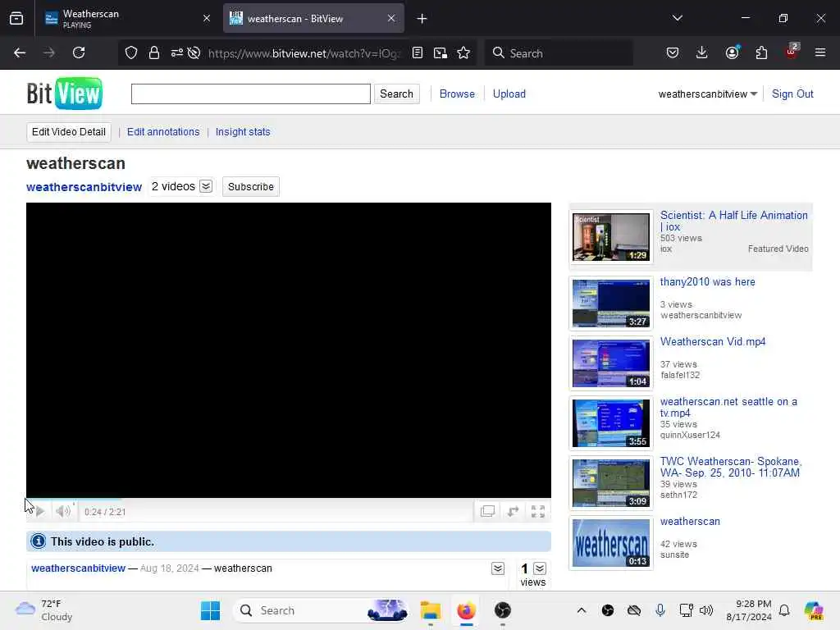This screenshot has width=840, height=630.
Task: Open Insight stats
Action: click(x=243, y=132)
